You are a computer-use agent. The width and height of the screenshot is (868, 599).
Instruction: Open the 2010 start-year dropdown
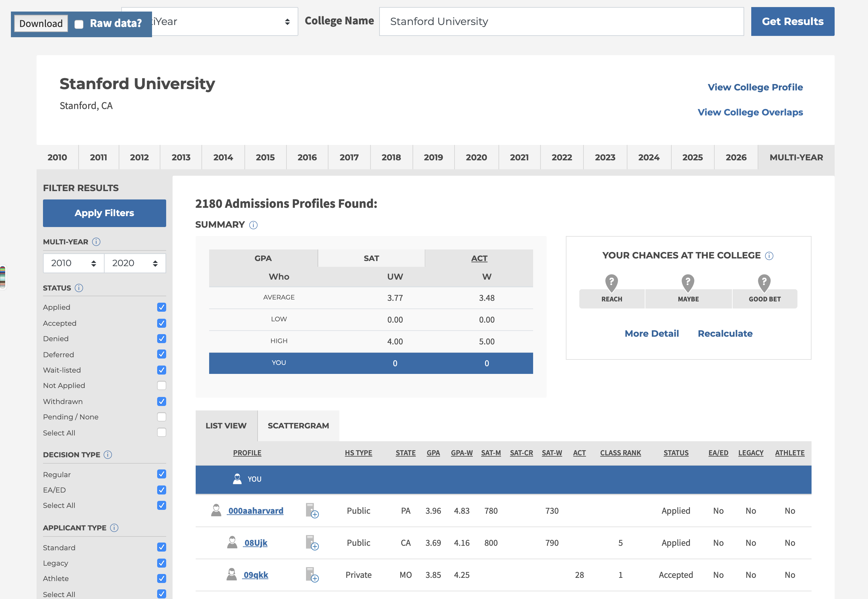(x=73, y=263)
